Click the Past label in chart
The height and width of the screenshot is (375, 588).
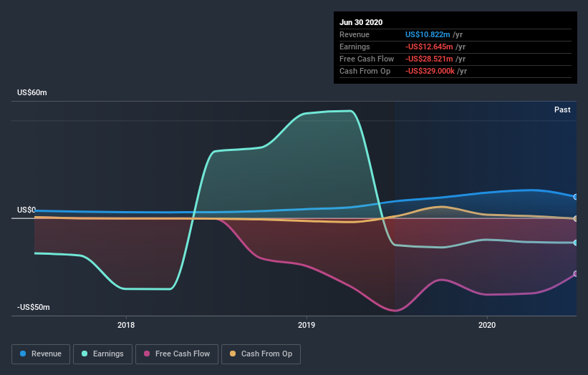click(x=562, y=109)
